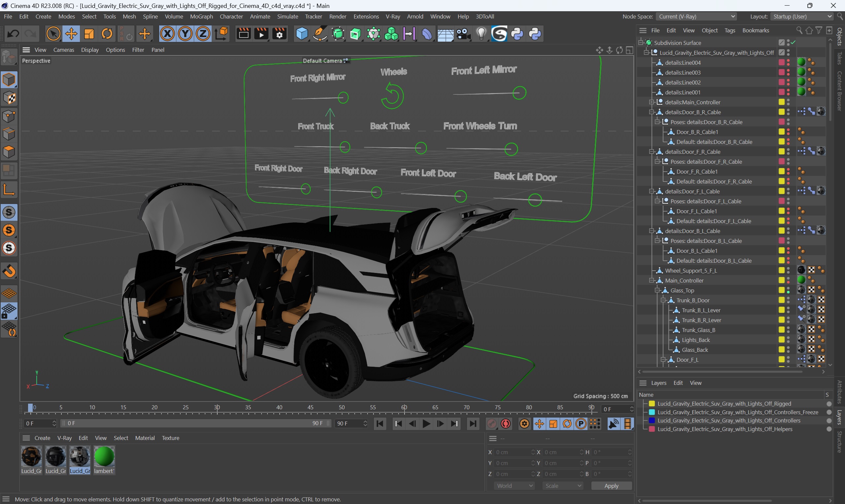
Task: Click the Coordinate System icon
Action: click(x=222, y=34)
